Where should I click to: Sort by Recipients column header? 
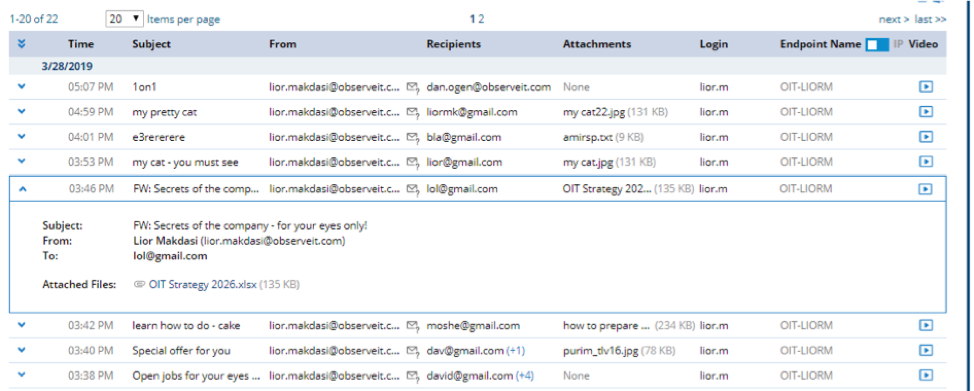pyautogui.click(x=453, y=44)
